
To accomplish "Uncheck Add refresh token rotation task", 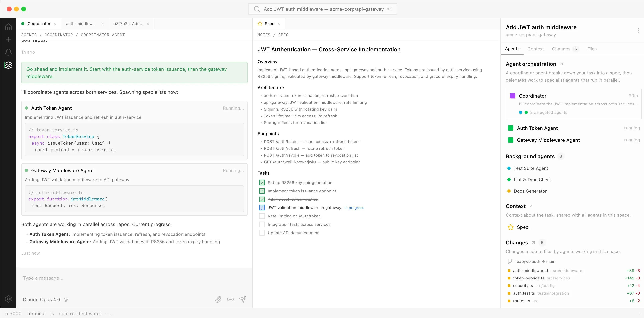I will [x=262, y=199].
